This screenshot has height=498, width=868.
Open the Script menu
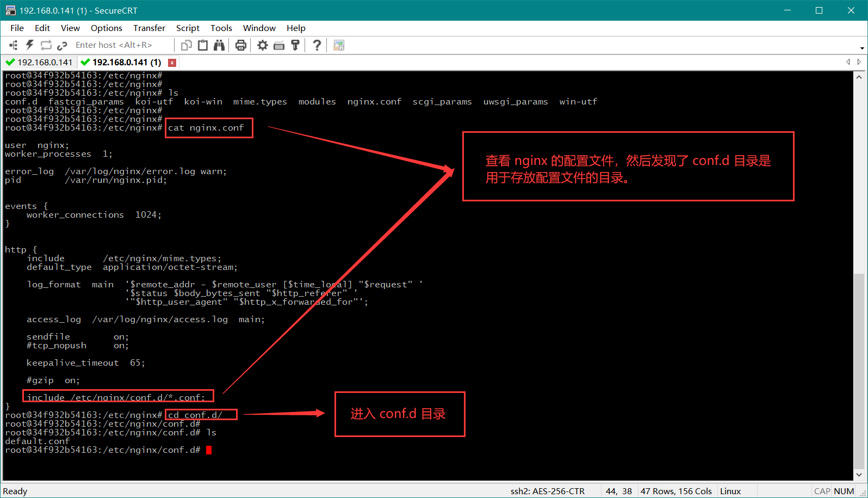tap(188, 28)
